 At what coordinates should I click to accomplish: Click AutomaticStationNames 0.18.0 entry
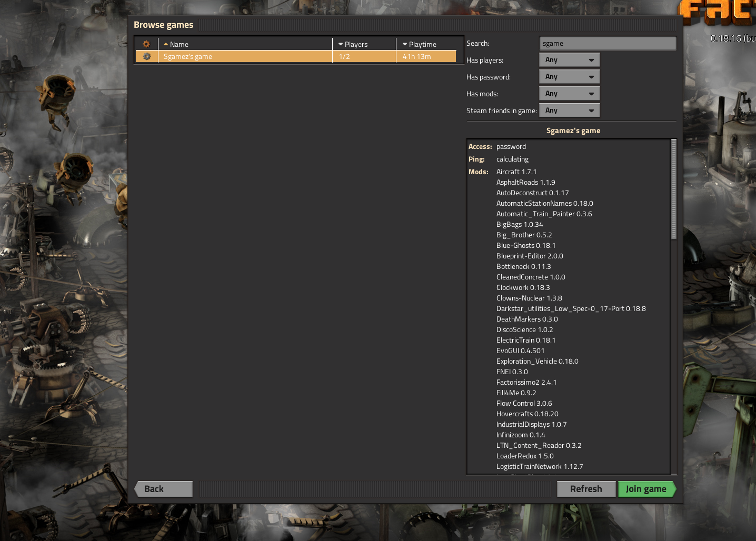tap(544, 203)
